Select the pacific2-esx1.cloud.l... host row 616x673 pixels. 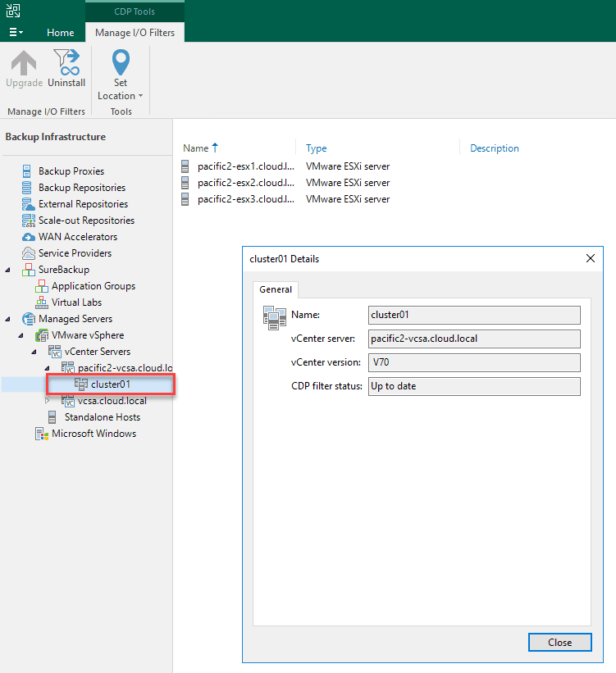[x=285, y=166]
